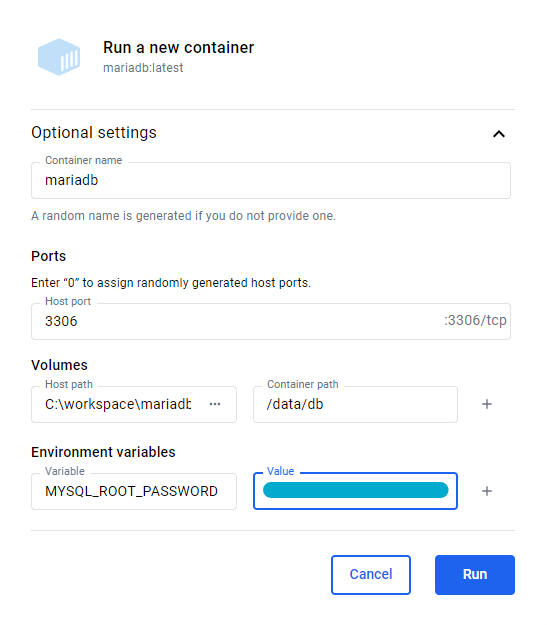Viewport: 547px width, 625px height.
Task: Click the Cancel button
Action: click(x=371, y=575)
